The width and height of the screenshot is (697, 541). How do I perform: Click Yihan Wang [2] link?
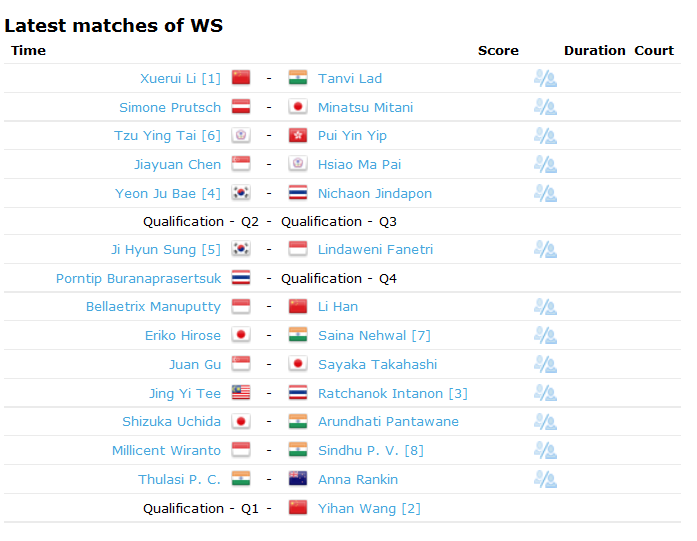pyautogui.click(x=369, y=509)
